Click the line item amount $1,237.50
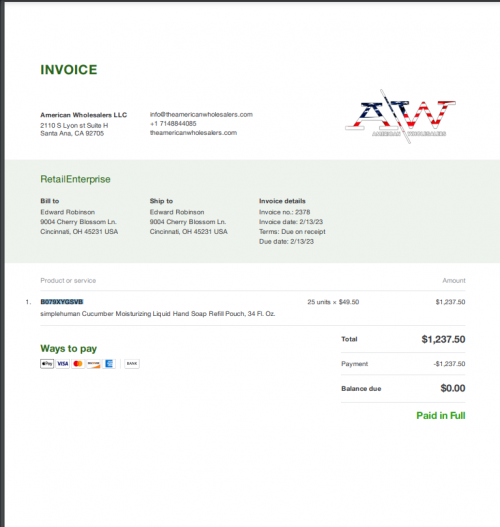Image resolution: width=500 pixels, height=527 pixels. [x=451, y=302]
